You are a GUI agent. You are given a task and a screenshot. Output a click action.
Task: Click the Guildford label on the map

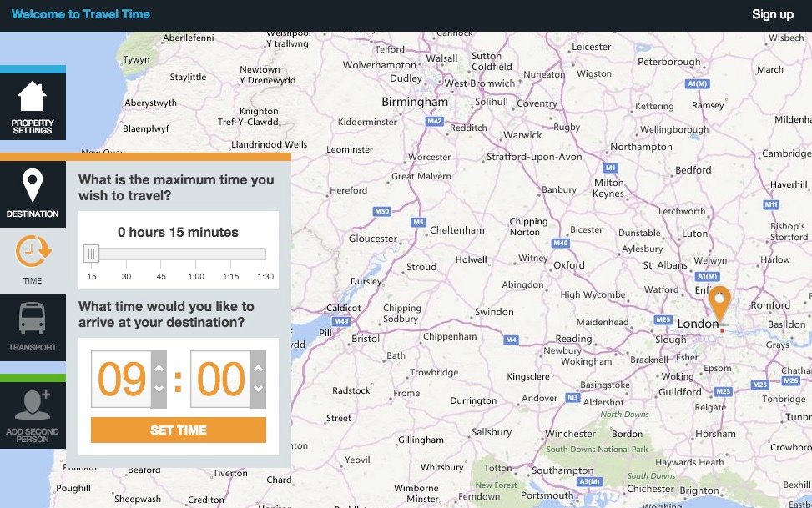680,392
